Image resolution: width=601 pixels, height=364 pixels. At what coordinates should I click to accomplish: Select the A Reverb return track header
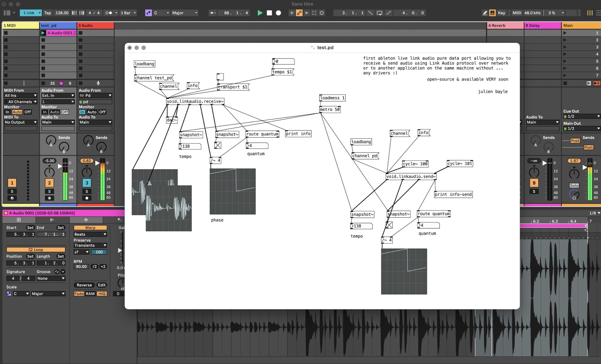point(505,25)
